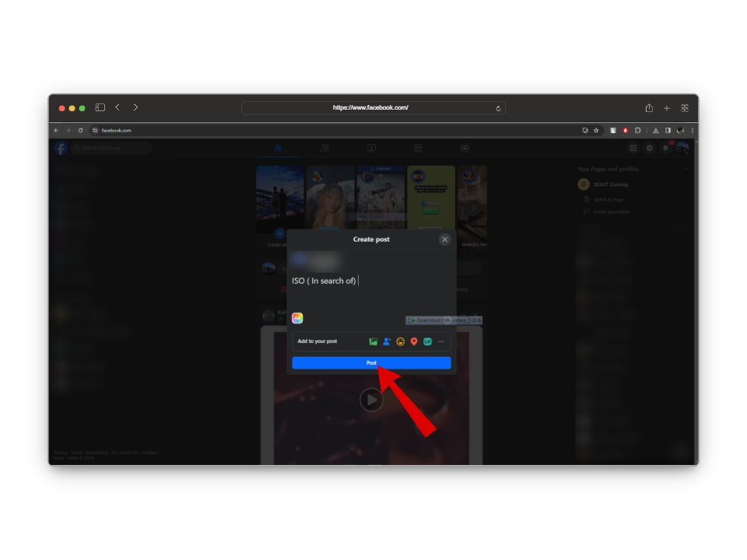Go to the Facebook Home tab
The height and width of the screenshot is (560, 747).
tap(278, 148)
